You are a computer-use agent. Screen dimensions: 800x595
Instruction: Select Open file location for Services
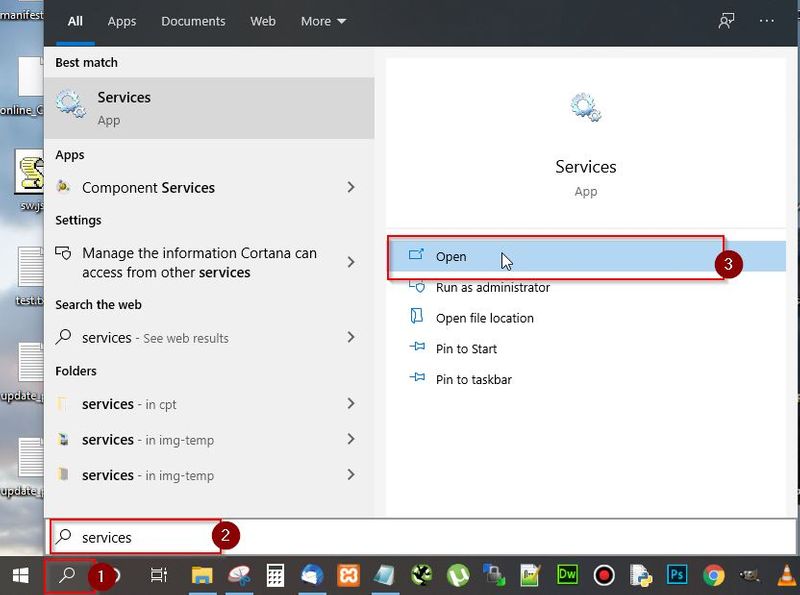(x=586, y=318)
